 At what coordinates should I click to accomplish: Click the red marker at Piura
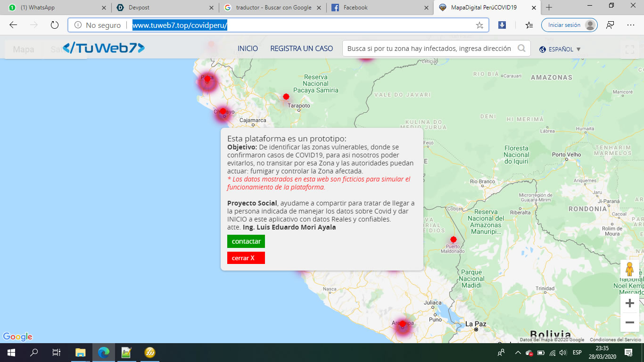coord(207,79)
